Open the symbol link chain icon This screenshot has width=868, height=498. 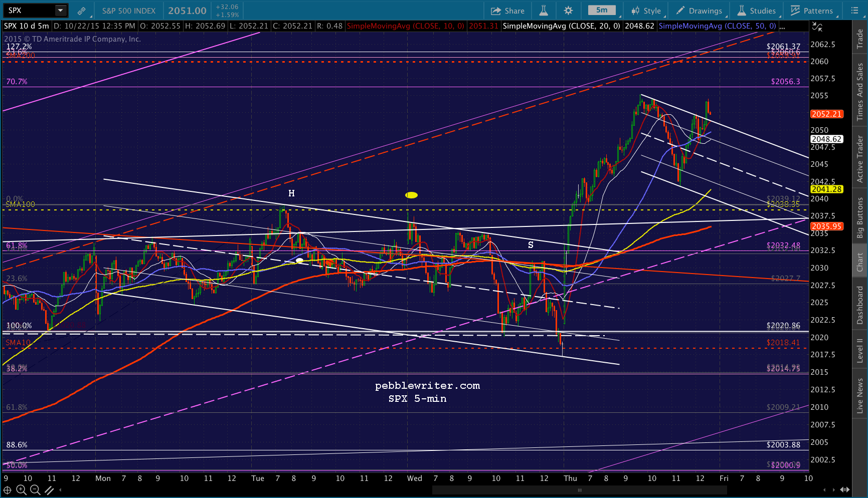click(81, 11)
